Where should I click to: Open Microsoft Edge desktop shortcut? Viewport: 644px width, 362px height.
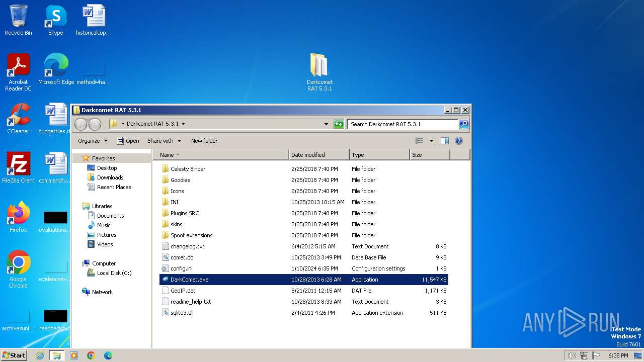(x=56, y=69)
